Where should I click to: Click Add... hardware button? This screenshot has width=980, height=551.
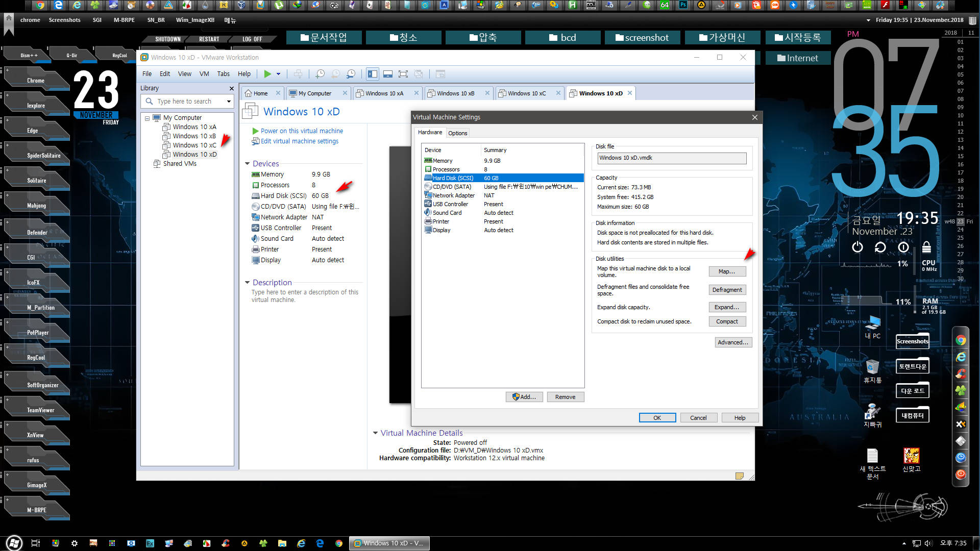point(524,397)
